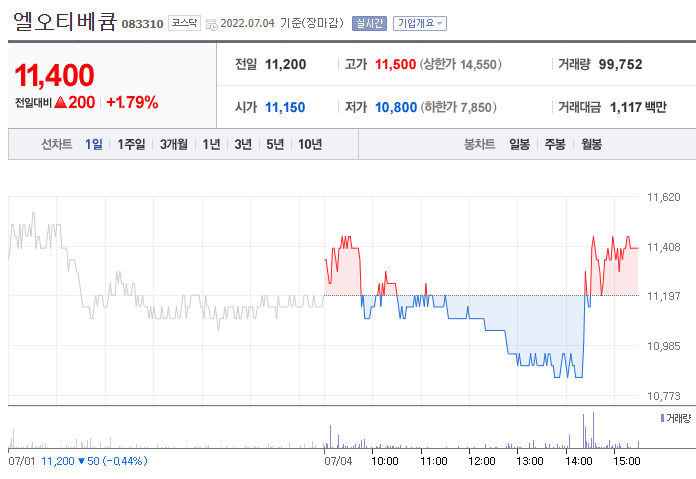696x479 pixels.
Task: Click the 10:00 time axis label
Action: (384, 461)
